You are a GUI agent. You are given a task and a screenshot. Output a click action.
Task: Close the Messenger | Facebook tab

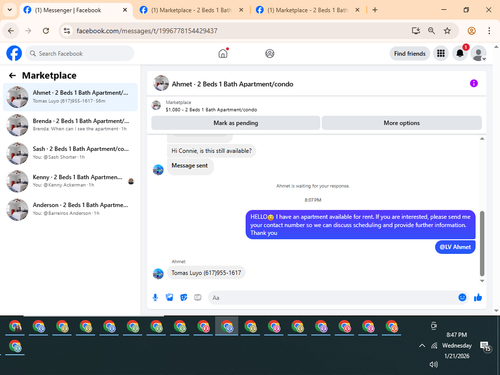(x=125, y=10)
